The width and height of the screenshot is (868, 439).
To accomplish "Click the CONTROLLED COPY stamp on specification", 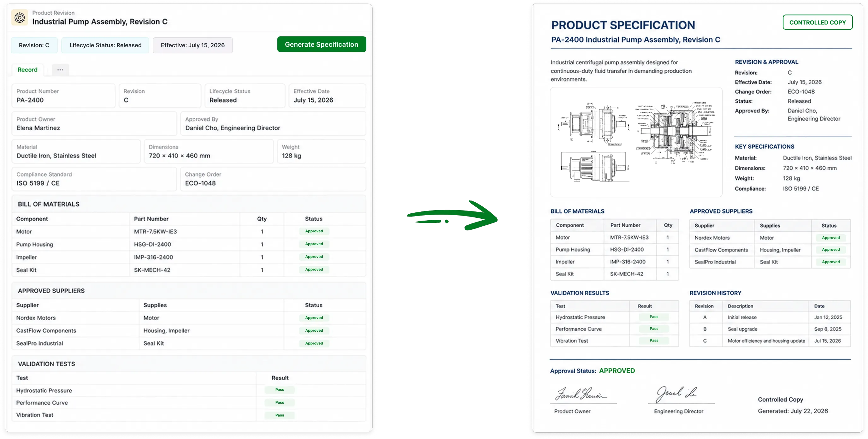I will pos(818,22).
